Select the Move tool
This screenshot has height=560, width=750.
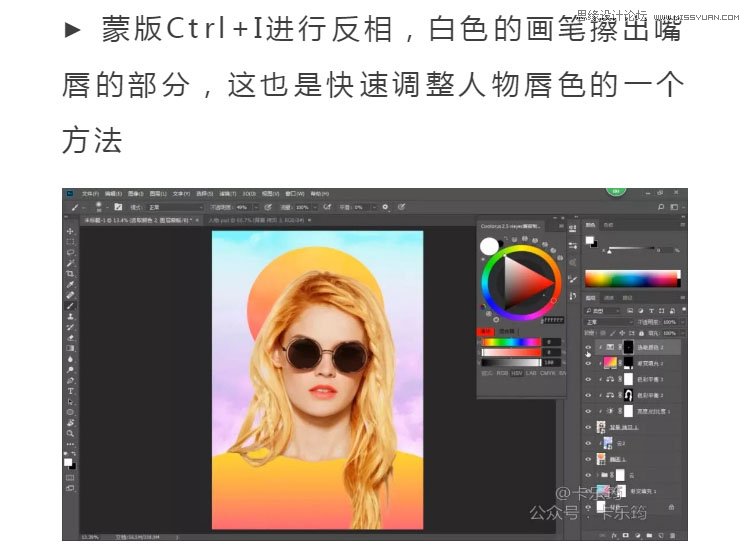pyautogui.click(x=70, y=231)
